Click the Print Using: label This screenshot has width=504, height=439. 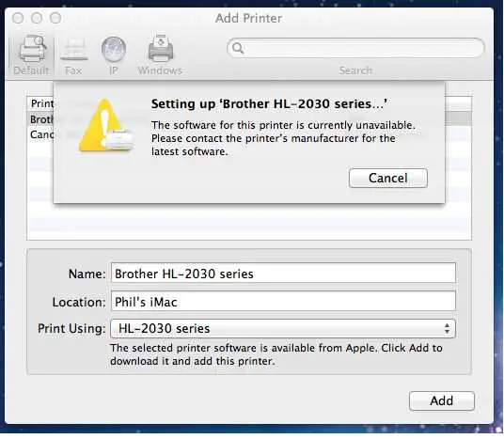71,328
